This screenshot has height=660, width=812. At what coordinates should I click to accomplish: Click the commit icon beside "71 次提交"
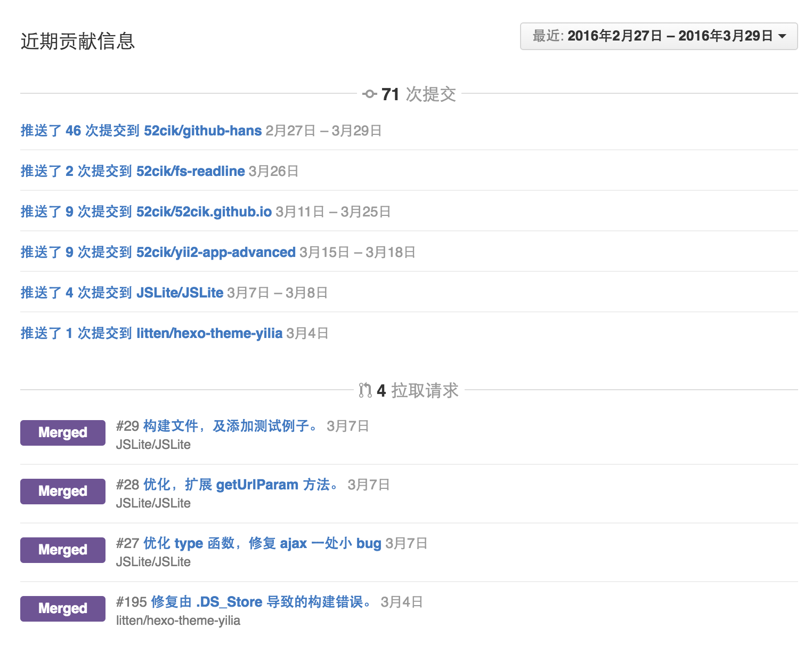coord(369,94)
